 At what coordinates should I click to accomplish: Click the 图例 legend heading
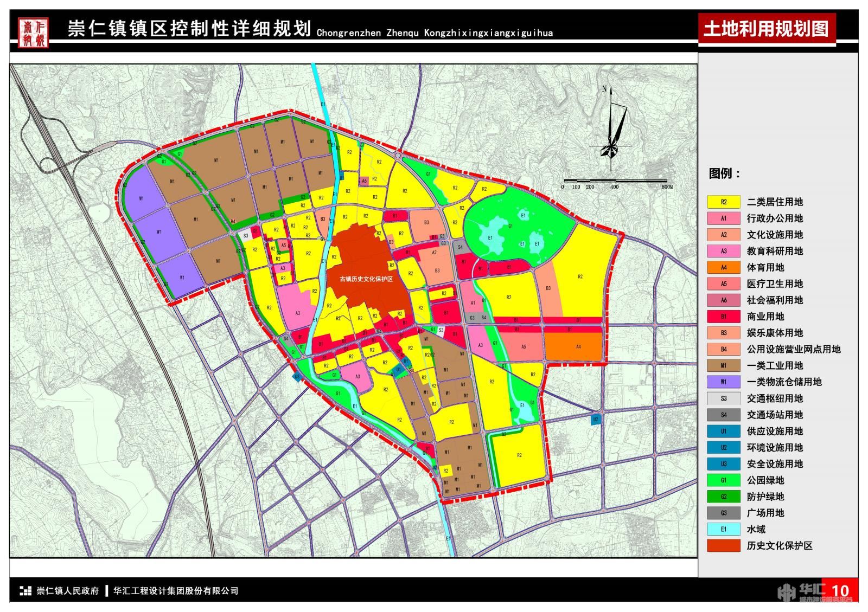coord(724,174)
